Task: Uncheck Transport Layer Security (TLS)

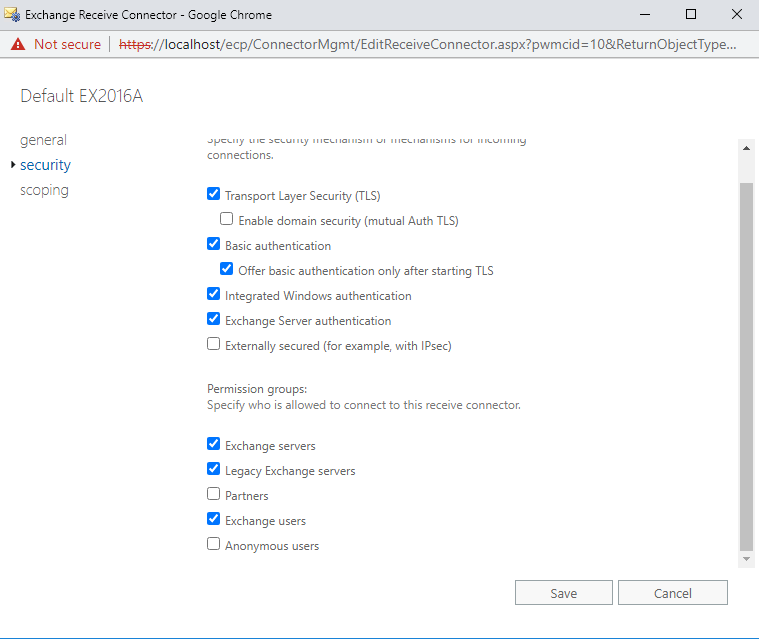Action: [x=213, y=194]
